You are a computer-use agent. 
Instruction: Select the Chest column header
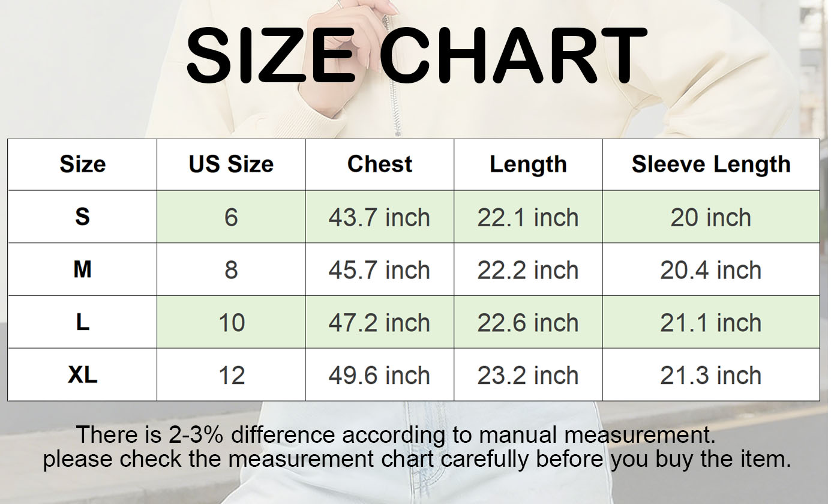pyautogui.click(x=379, y=164)
